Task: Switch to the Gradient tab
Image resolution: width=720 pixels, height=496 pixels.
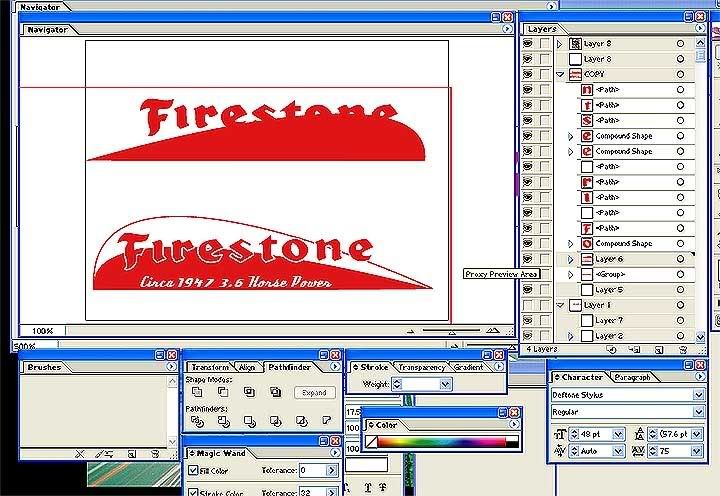Action: (468, 367)
